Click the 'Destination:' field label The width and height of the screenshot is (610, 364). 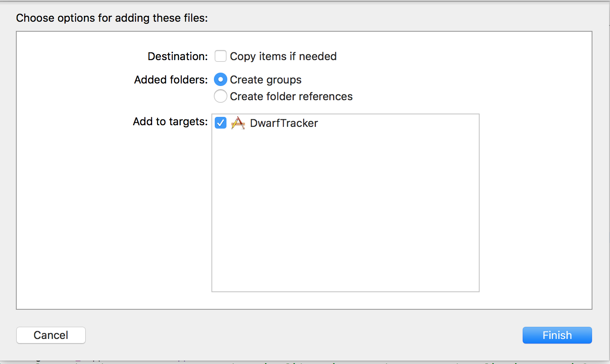coord(178,56)
